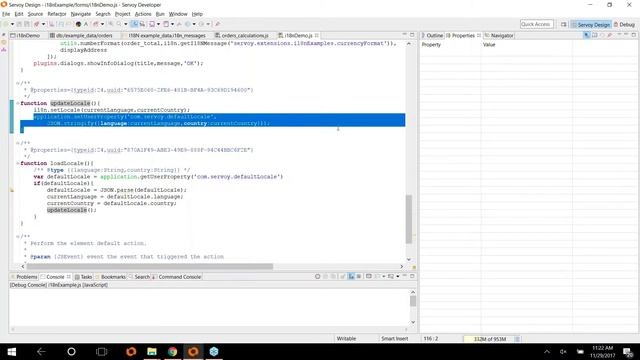
Task: Open the Navigator view tab
Action: [499, 36]
